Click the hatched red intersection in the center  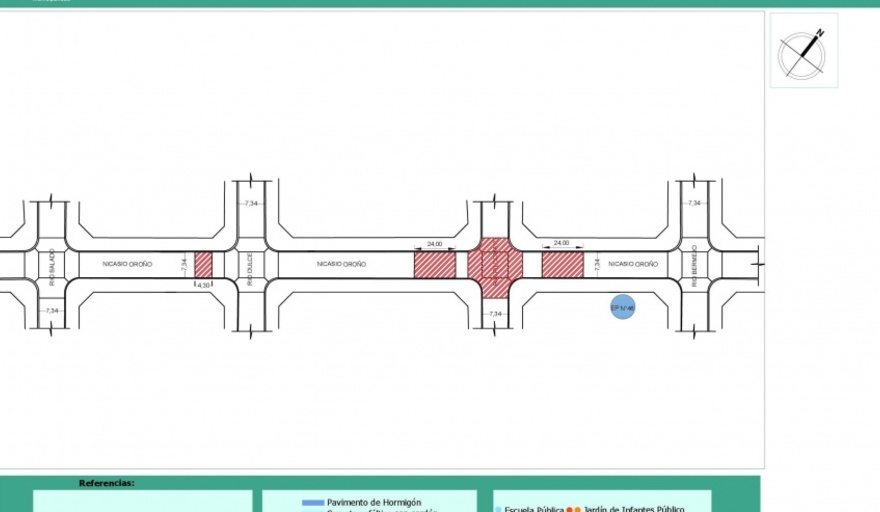pos(495,265)
